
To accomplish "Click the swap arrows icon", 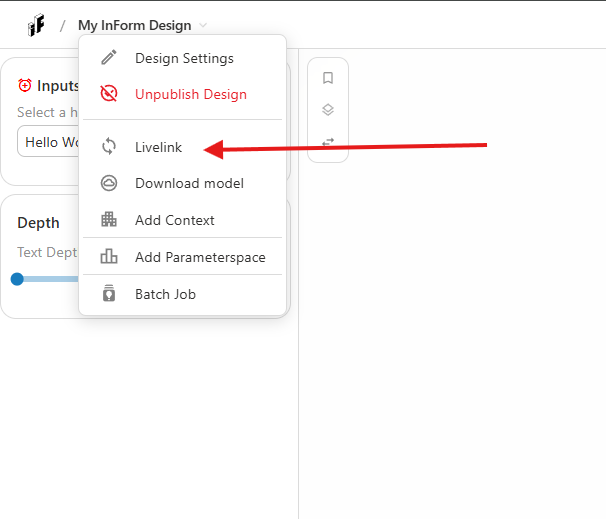I will pyautogui.click(x=328, y=142).
